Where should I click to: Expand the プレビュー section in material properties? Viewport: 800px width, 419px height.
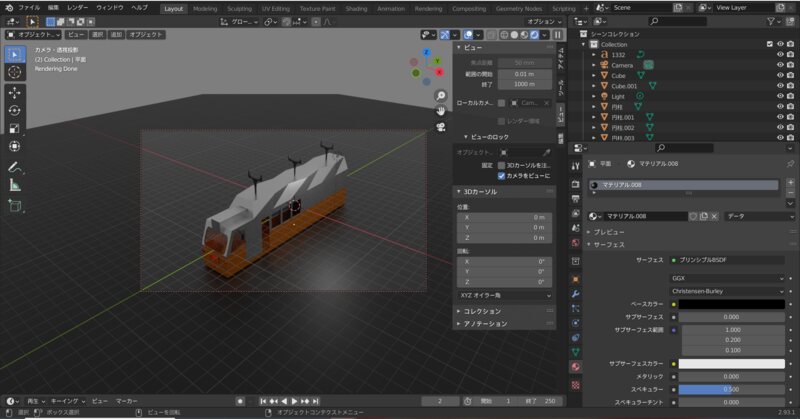[610, 231]
